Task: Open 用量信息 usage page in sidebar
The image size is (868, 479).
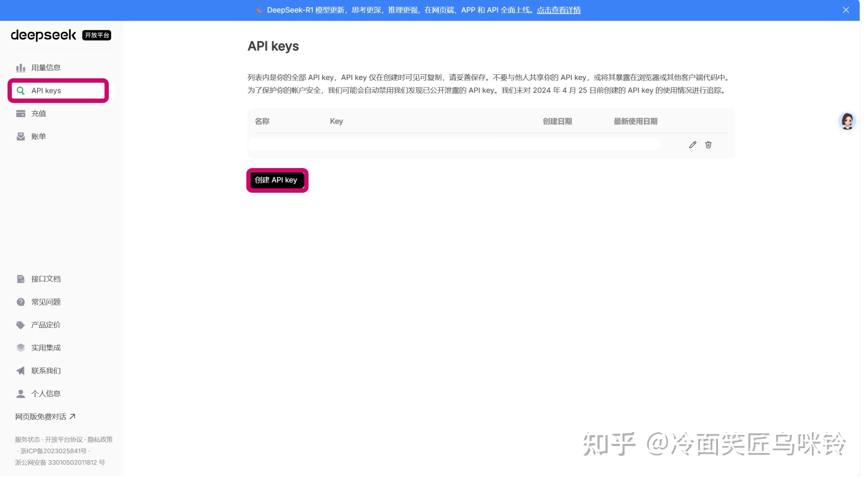Action: click(46, 68)
